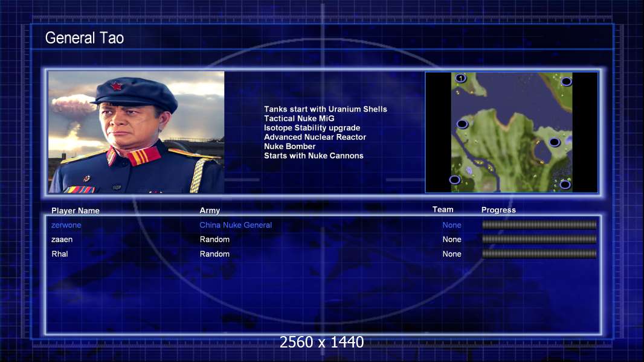Click the "Tactical Nuke MiG" line
Viewport: 644px width, 362px height.
(x=299, y=118)
